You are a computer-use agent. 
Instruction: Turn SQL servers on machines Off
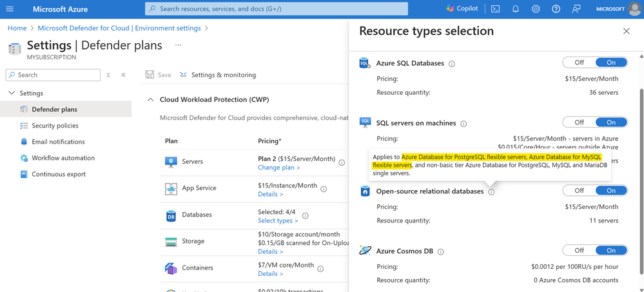[579, 122]
